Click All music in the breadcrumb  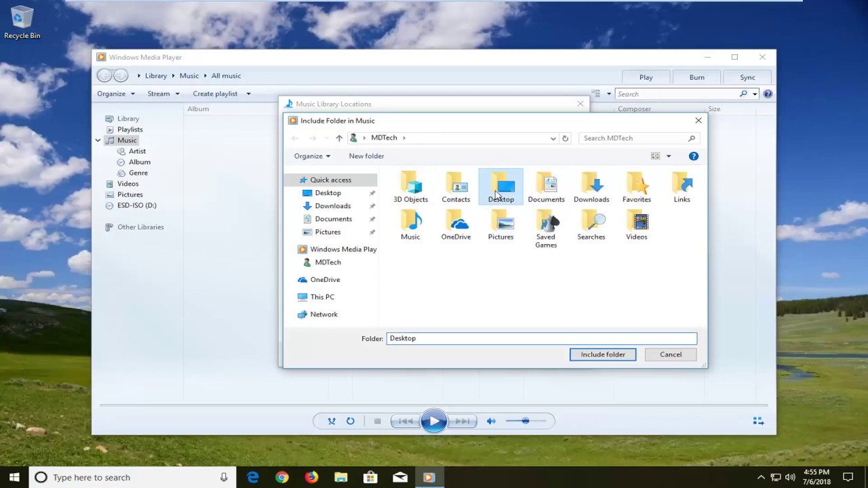pyautogui.click(x=226, y=76)
